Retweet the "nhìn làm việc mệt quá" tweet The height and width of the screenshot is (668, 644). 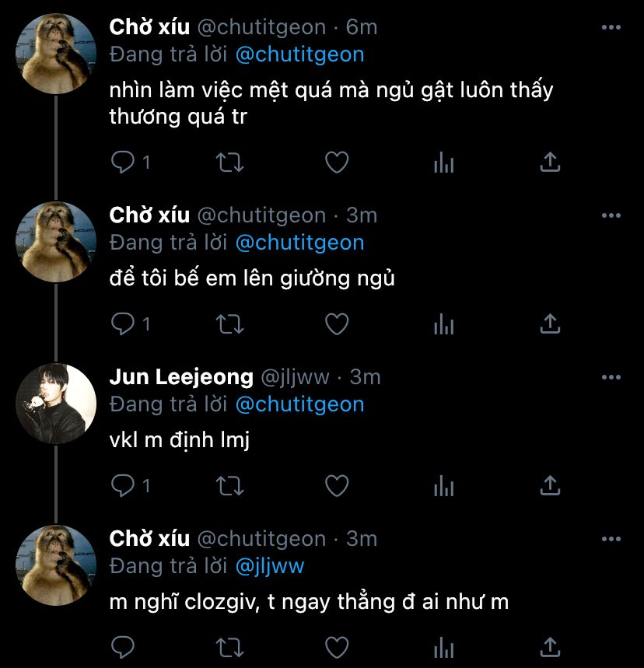[x=229, y=163]
